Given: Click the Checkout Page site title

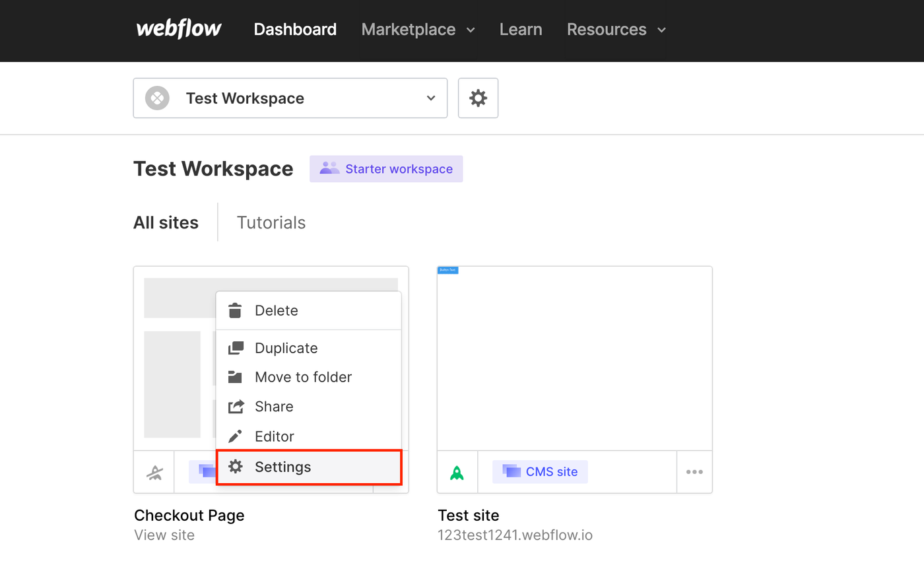Looking at the screenshot, I should point(189,515).
